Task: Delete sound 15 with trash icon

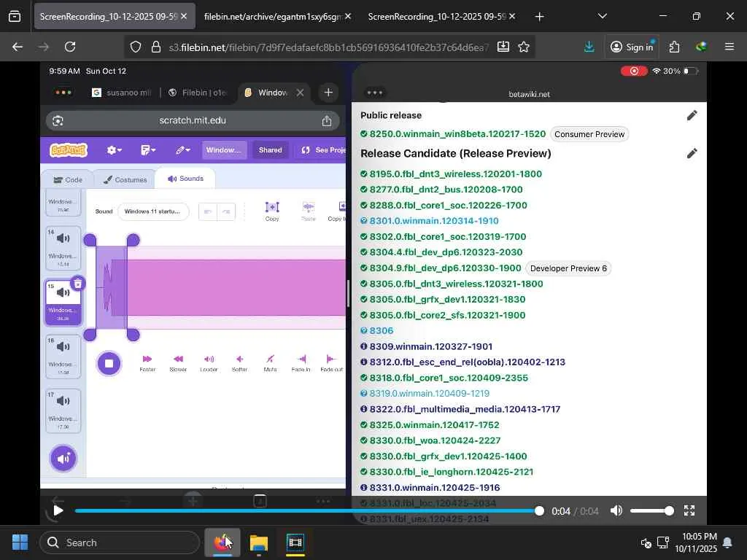Action: tap(77, 284)
